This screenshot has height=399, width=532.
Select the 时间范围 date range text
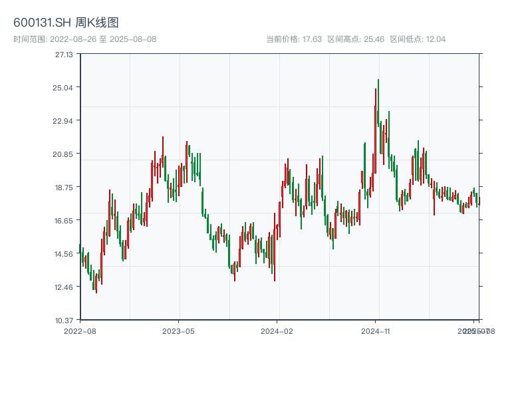(84, 39)
